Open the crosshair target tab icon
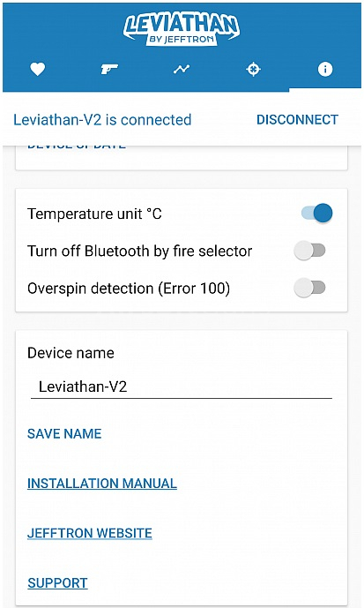Image resolution: width=364 pixels, height=608 pixels. (253, 70)
